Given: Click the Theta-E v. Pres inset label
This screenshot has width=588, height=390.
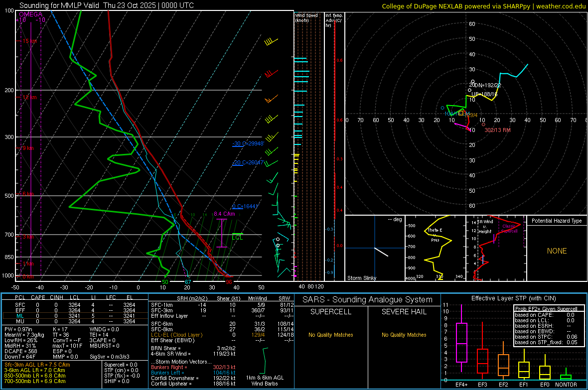Looking at the screenshot, I should (435, 235).
